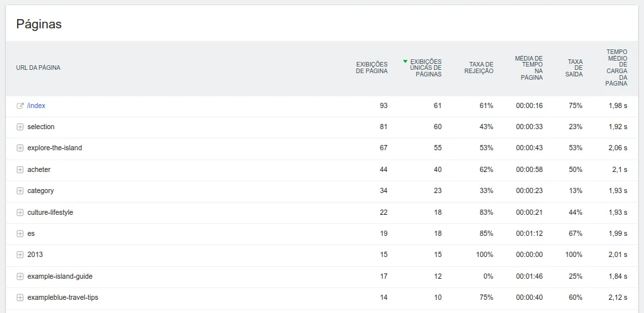
Task: Select the culture-lifestyle row label
Action: pos(50,212)
